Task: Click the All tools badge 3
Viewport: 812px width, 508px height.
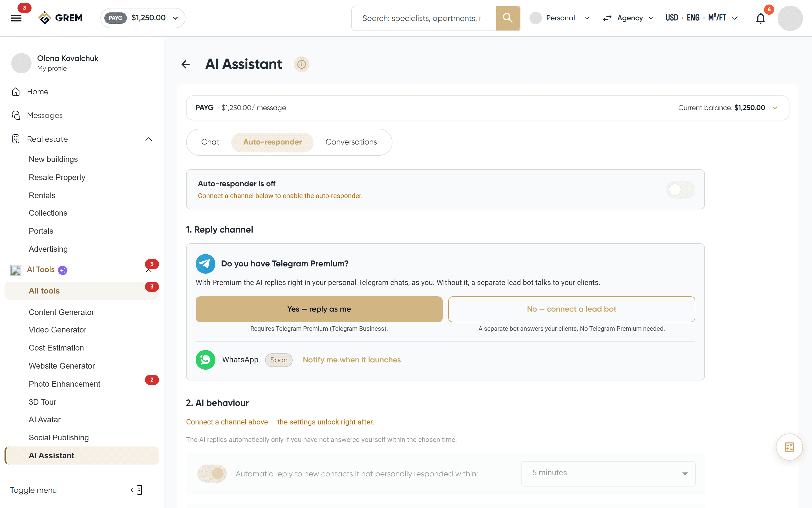Action: coord(152,286)
